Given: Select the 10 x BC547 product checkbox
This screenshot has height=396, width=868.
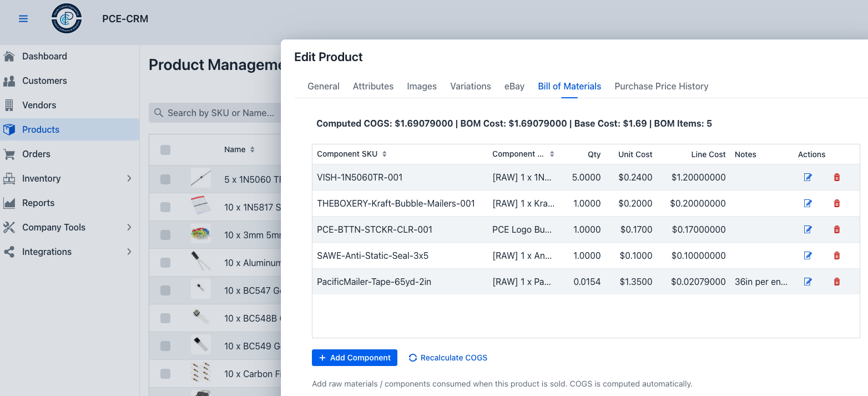Looking at the screenshot, I should pyautogui.click(x=165, y=290).
